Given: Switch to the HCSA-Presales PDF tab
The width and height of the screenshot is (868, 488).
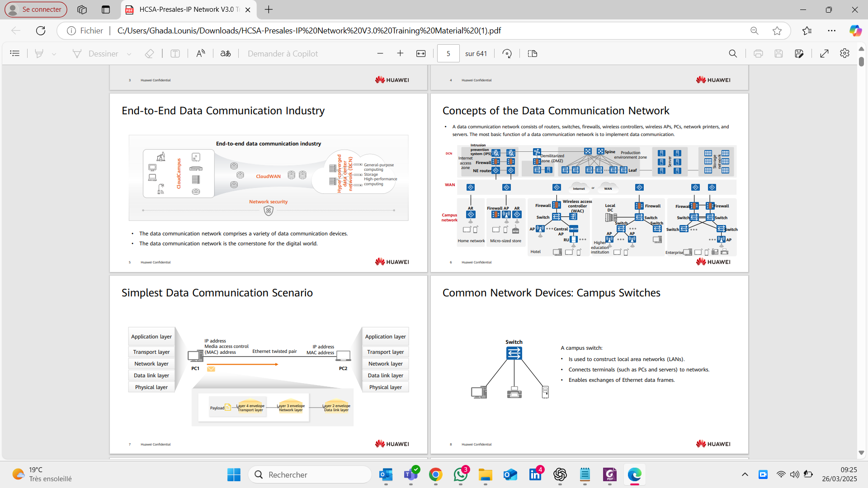Looking at the screenshot, I should click(185, 9).
